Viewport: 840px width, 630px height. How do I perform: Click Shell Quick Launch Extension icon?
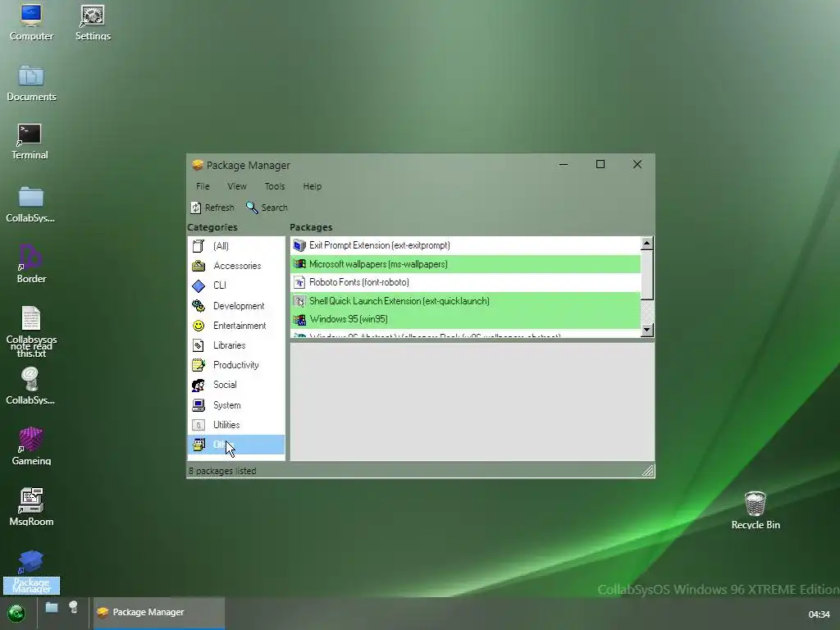coord(299,301)
